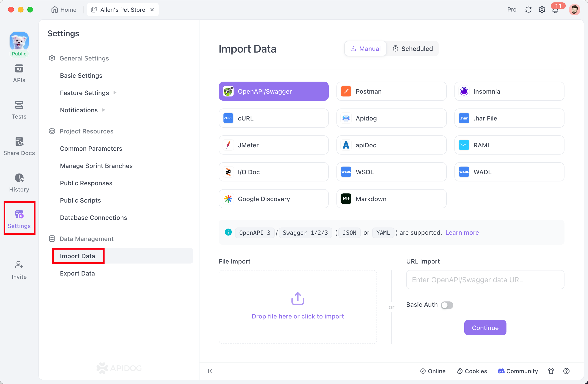This screenshot has height=384, width=588.
Task: Select the WSDL import format
Action: click(391, 172)
